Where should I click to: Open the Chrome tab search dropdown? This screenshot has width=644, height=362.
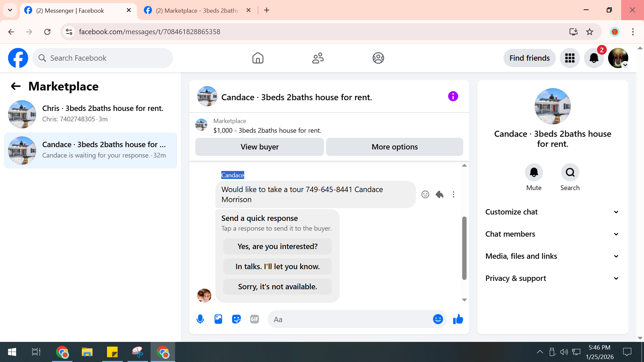click(10, 10)
